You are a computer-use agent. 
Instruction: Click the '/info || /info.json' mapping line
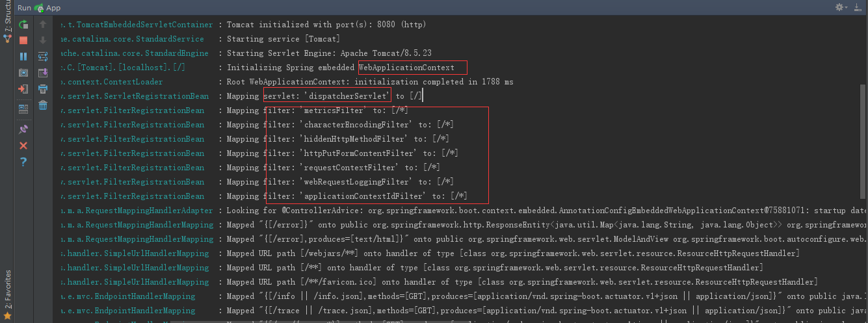pyautogui.click(x=547, y=296)
